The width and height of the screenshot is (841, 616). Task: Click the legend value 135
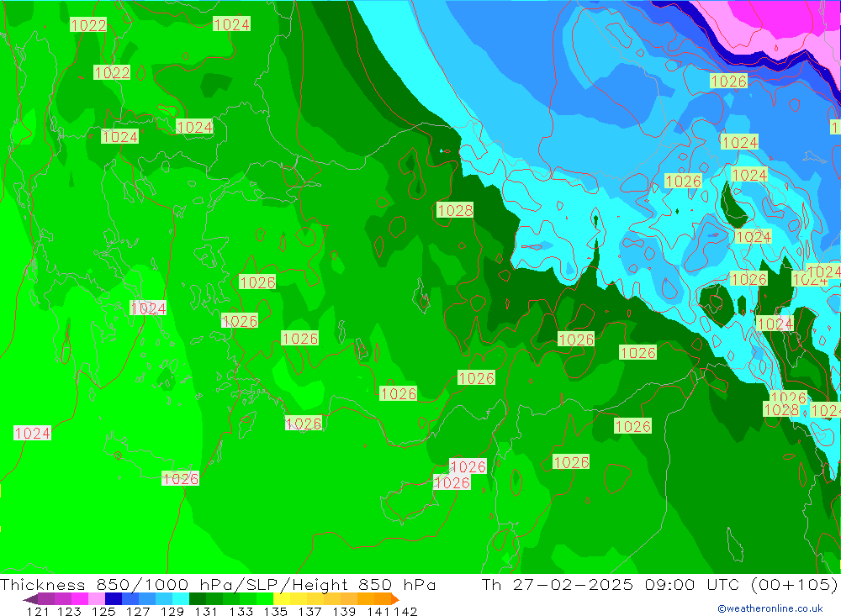[275, 611]
